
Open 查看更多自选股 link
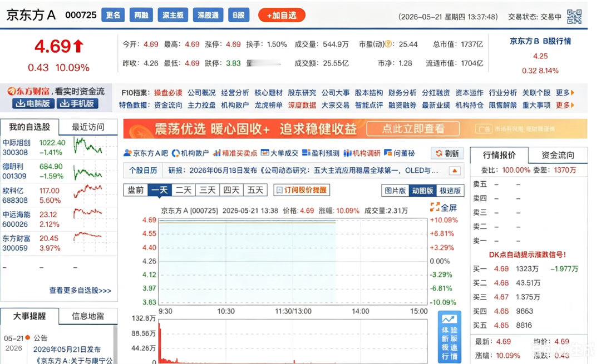(x=80, y=291)
